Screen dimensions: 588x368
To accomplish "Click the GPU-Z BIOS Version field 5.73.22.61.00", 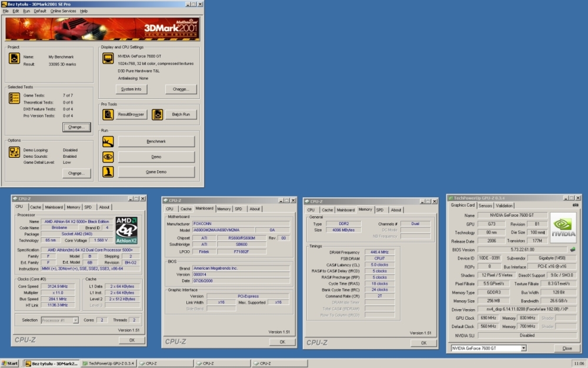I will (522, 249).
